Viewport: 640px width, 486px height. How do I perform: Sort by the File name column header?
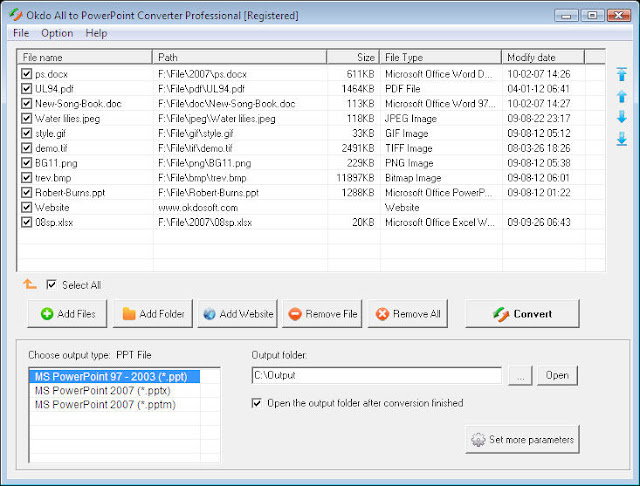point(84,57)
